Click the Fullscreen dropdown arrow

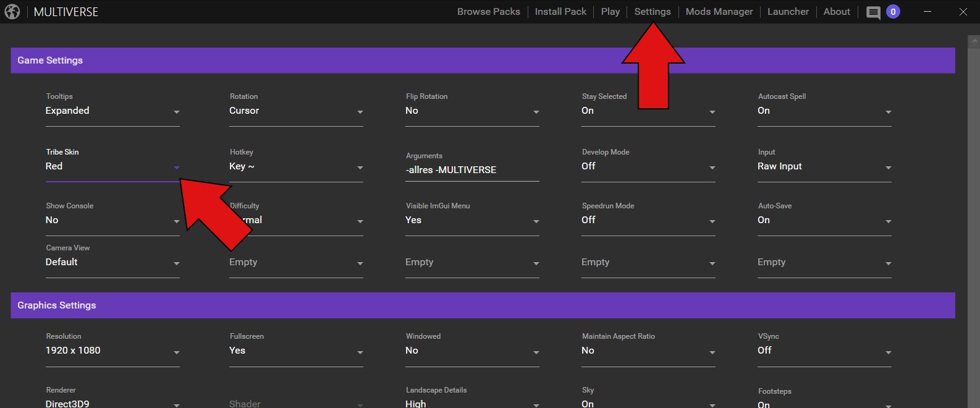click(360, 352)
